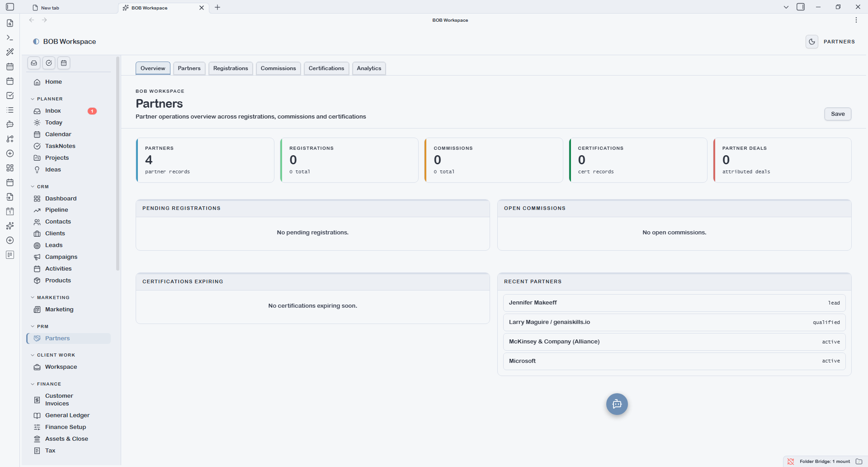Switch to the Analytics tab
This screenshot has height=467, width=868.
coord(369,68)
